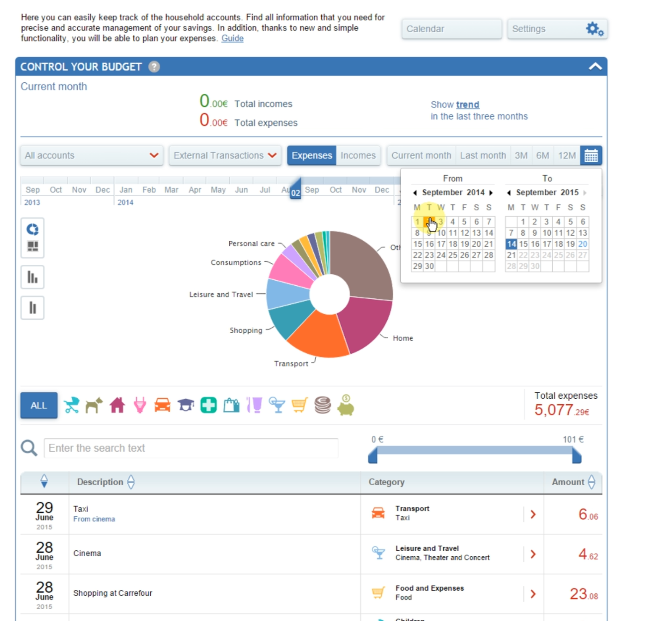
Task: Select the Last month period
Action: pos(483,155)
